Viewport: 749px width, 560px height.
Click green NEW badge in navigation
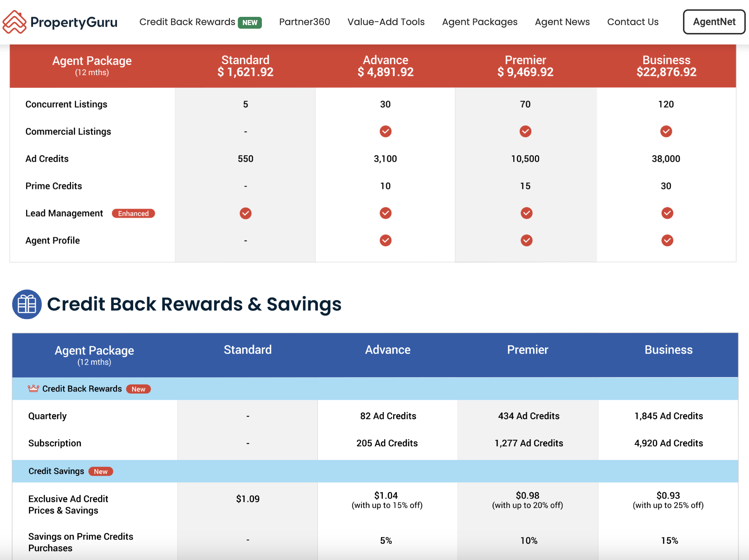pos(250,23)
